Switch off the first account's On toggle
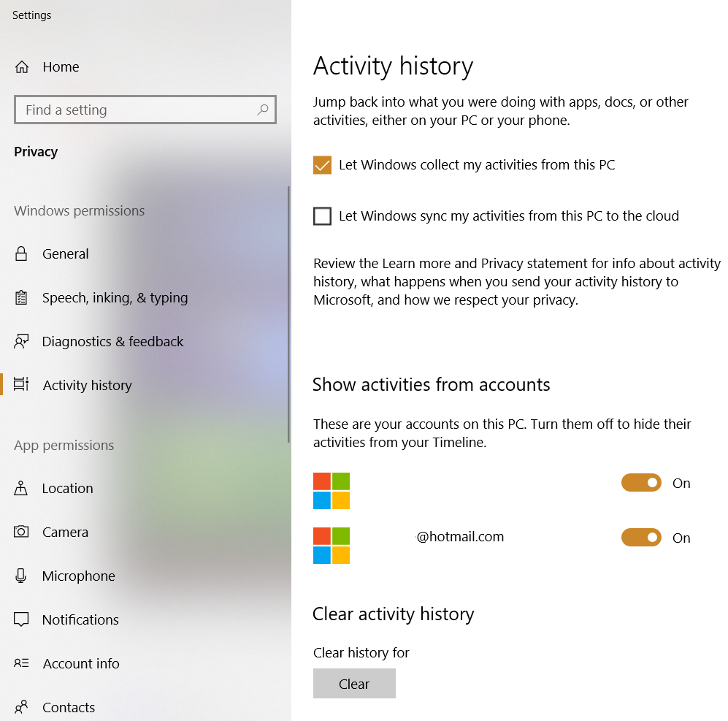Viewport: 728px width, 721px height. (641, 482)
